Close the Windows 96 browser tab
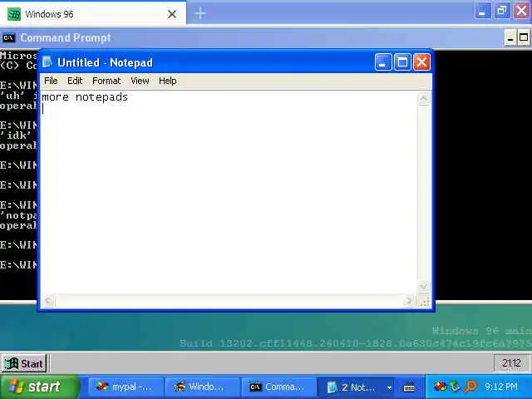This screenshot has width=532, height=399. pos(172,14)
